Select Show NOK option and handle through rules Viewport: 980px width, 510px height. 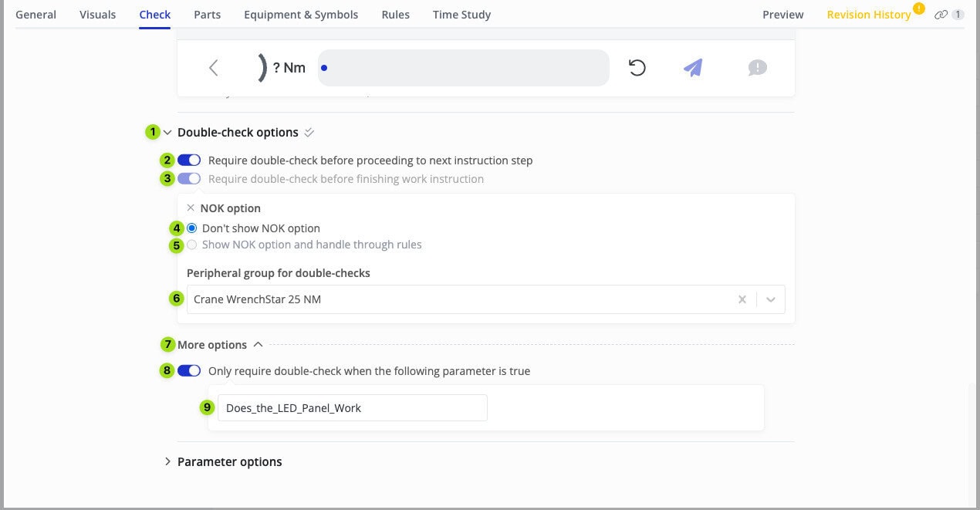(192, 245)
